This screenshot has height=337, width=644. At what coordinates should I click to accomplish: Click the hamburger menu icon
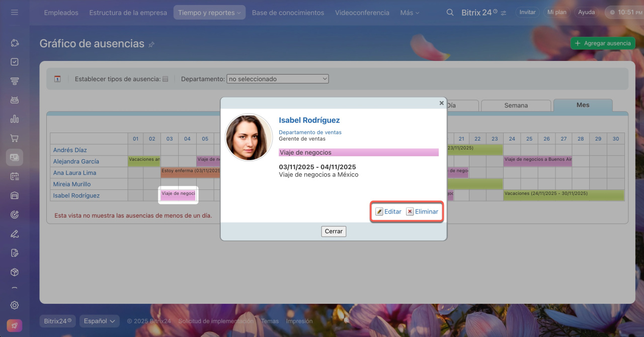point(15,13)
